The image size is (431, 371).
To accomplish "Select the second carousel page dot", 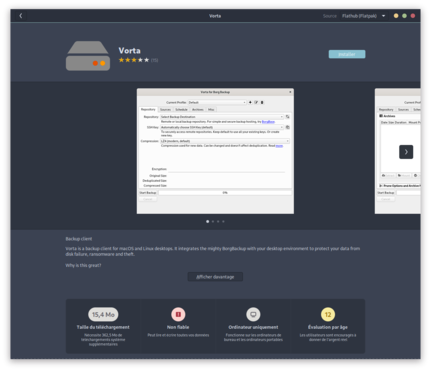I will pos(213,221).
